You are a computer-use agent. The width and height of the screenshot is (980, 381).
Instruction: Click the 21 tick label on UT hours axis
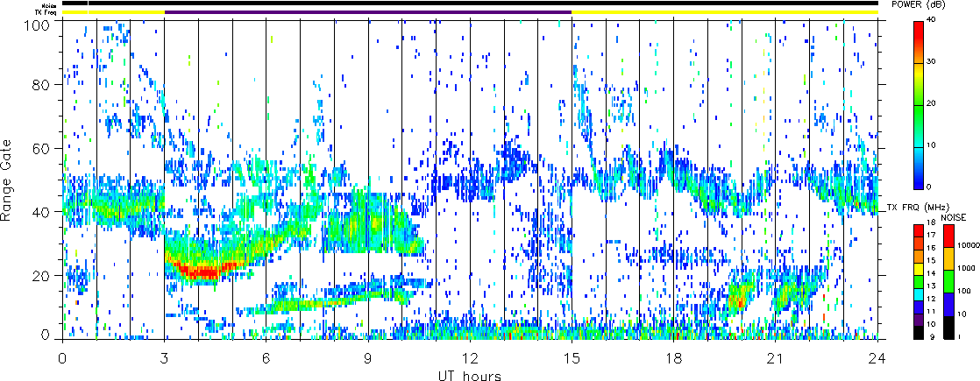[776, 357]
